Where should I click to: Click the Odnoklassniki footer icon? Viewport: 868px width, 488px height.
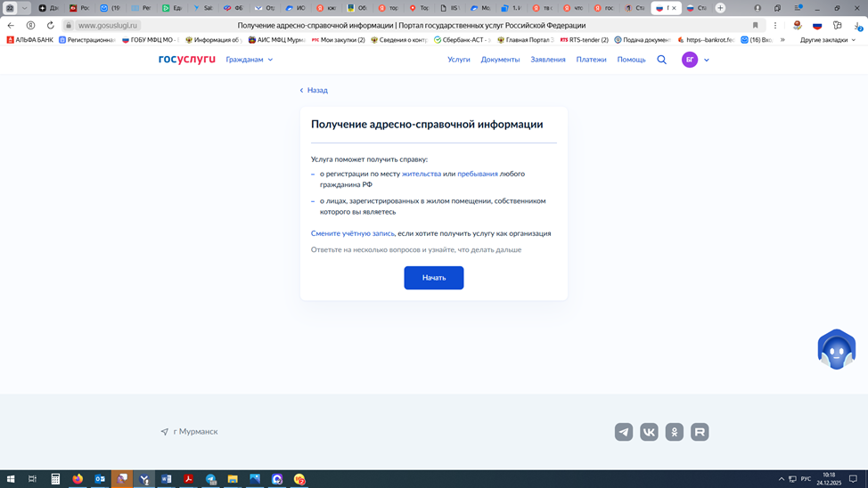point(675,432)
